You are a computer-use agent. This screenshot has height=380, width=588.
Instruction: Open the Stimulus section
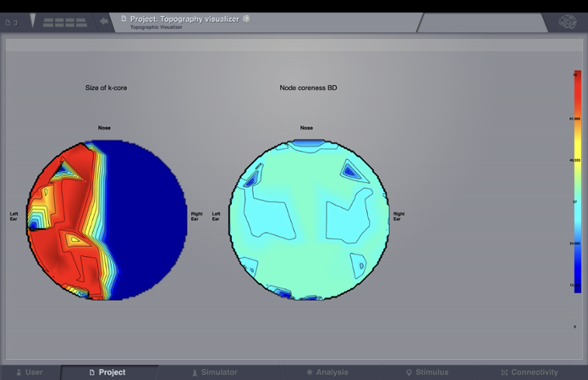(427, 372)
